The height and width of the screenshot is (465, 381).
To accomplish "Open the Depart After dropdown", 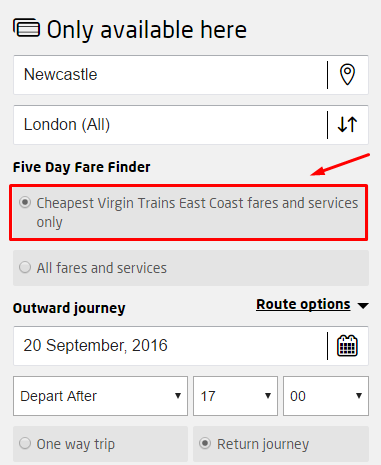I will 100,396.
